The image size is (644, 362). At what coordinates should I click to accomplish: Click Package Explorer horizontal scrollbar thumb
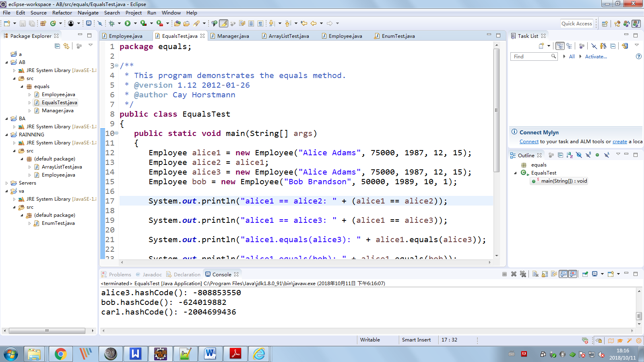click(47, 331)
